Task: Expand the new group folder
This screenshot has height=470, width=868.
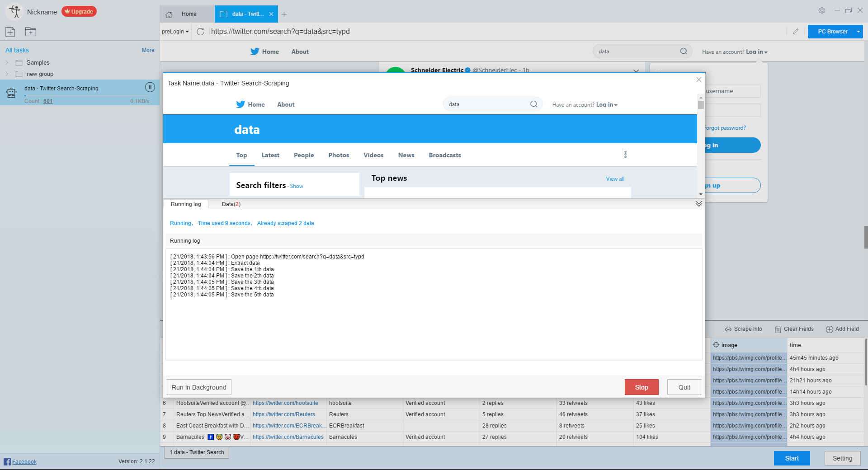Action: [x=7, y=74]
